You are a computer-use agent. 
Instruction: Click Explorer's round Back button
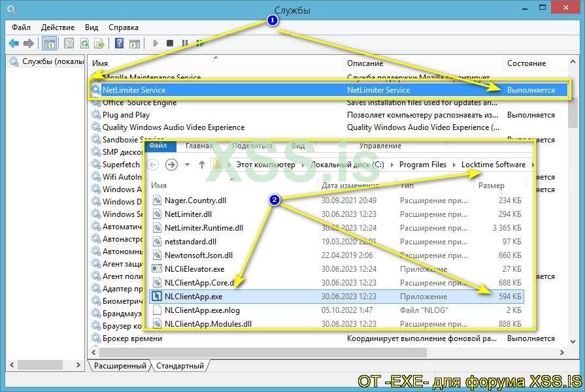tap(153, 165)
